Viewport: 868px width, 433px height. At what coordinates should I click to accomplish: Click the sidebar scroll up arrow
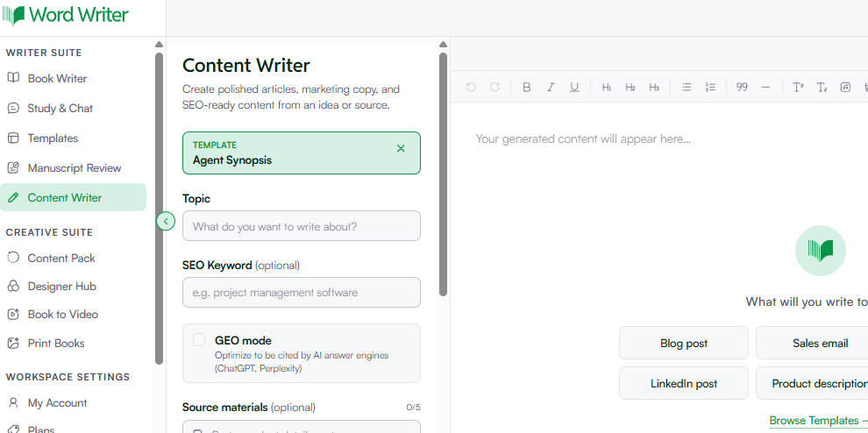point(160,45)
